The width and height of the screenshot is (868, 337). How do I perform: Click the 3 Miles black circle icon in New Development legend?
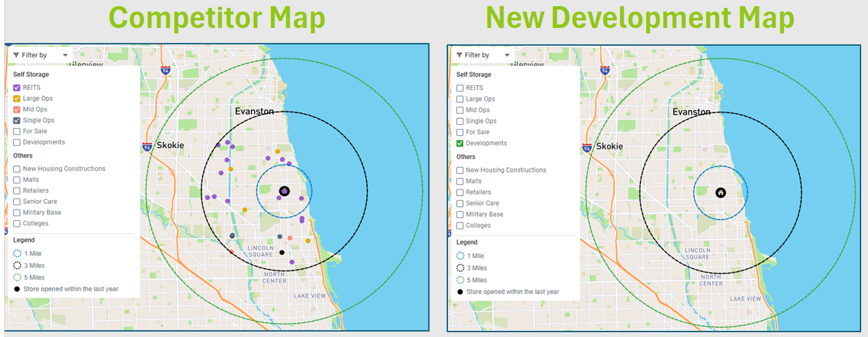click(x=460, y=268)
